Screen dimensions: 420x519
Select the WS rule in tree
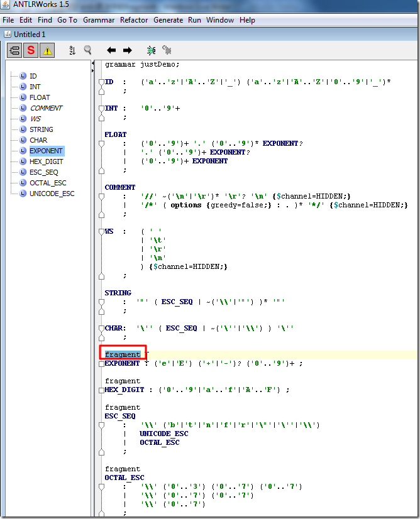pyautogui.click(x=35, y=119)
